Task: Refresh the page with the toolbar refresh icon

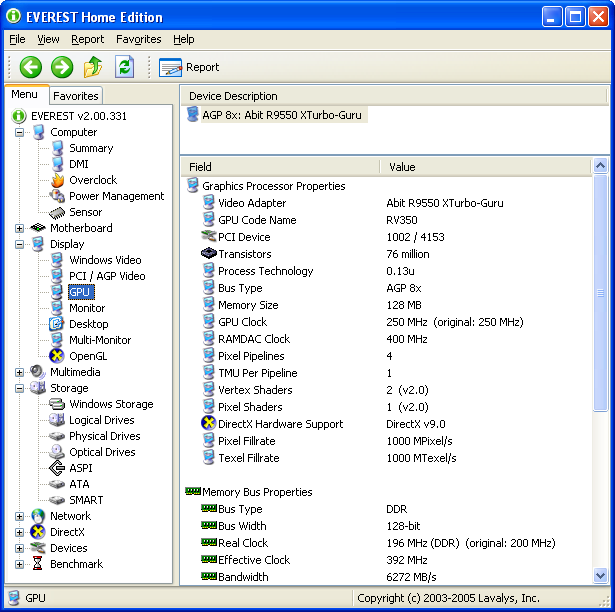Action: pos(125,67)
